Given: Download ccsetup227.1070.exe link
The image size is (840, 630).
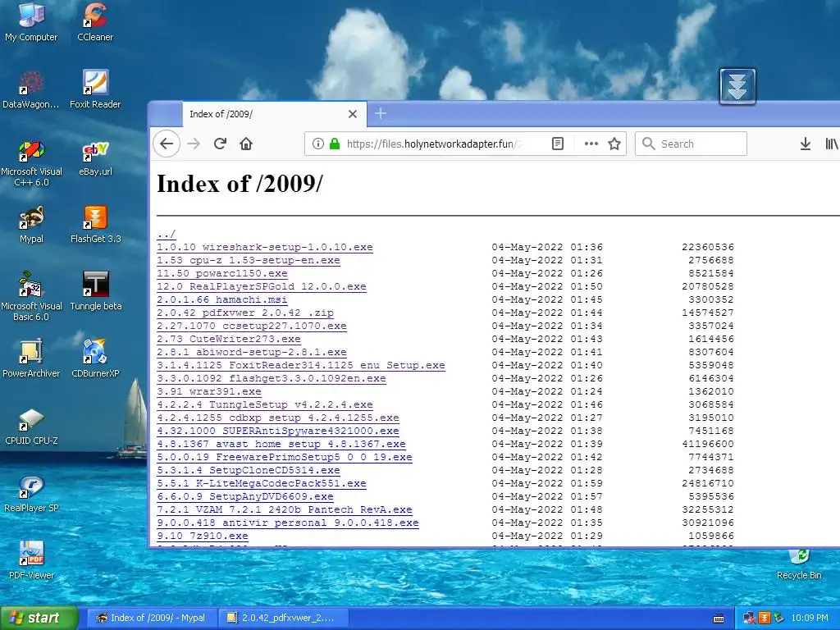Looking at the screenshot, I should [x=251, y=326].
